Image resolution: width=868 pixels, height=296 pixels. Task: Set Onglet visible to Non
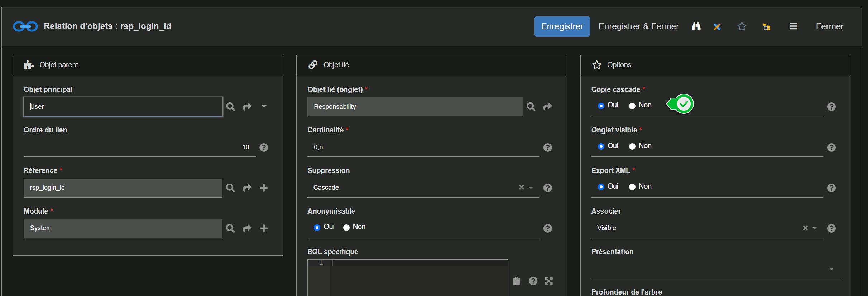coord(632,146)
